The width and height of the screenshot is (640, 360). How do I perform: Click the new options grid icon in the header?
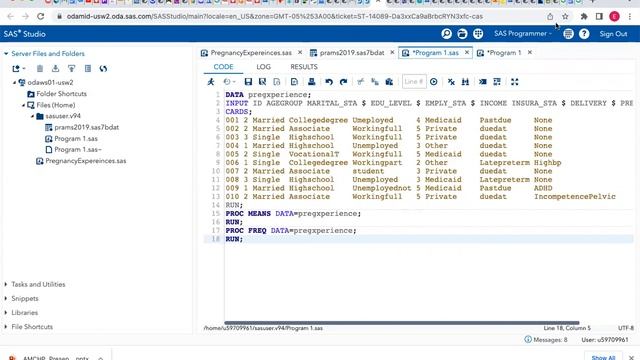478,34
